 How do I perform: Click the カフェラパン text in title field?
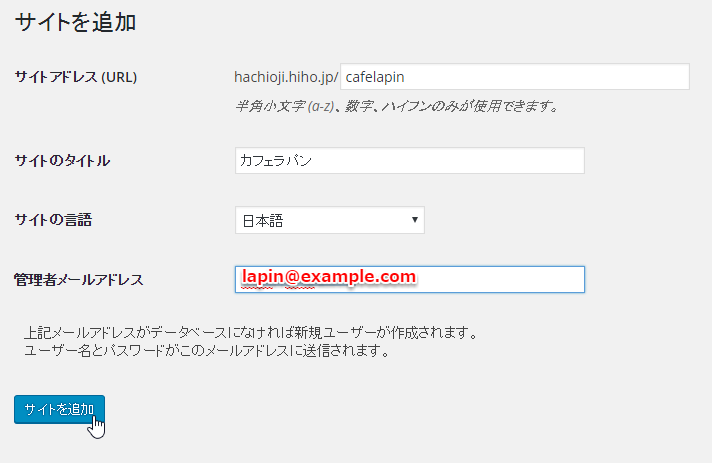(277, 161)
